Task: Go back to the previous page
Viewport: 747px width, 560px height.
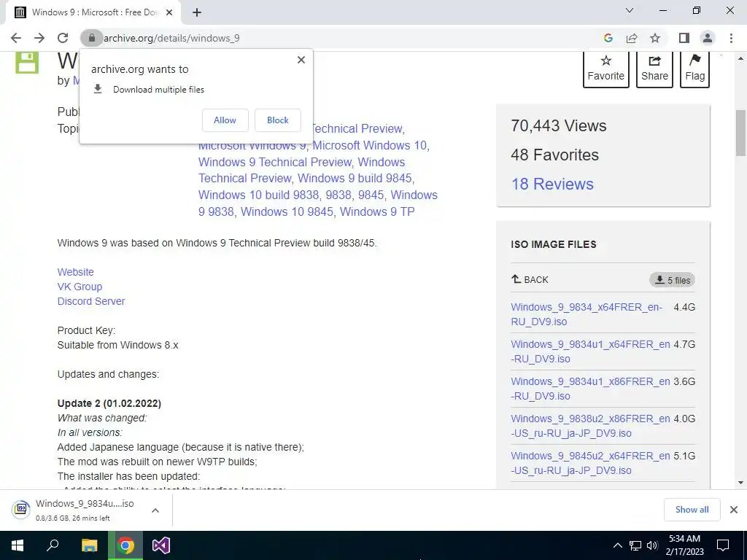Action: coord(16,38)
